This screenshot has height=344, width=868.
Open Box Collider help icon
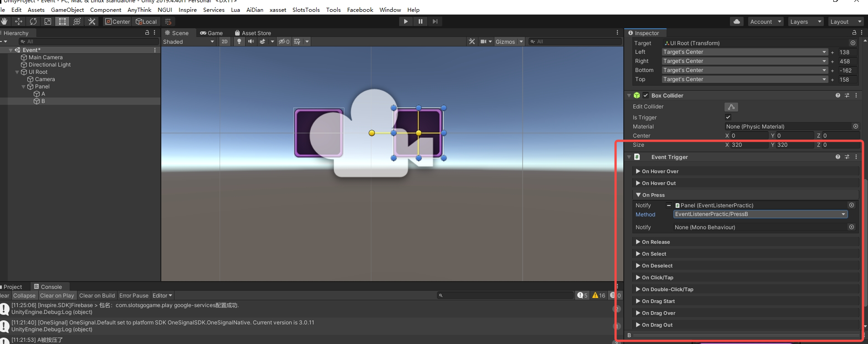pos(838,95)
